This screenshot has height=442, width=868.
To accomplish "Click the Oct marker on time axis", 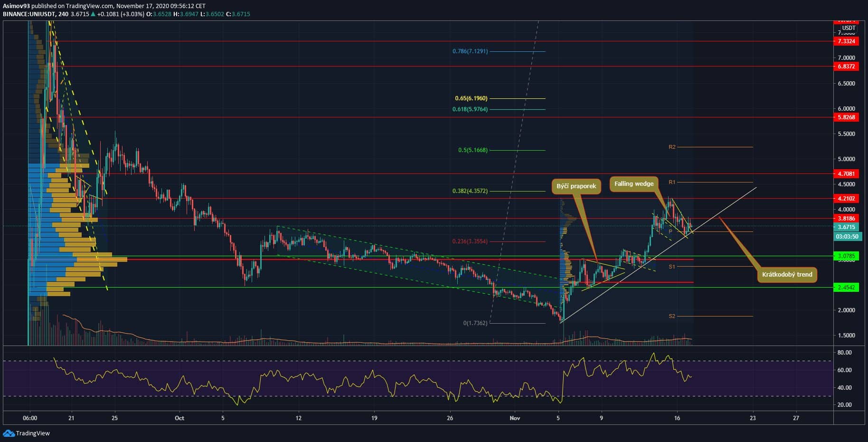I will pos(179,418).
